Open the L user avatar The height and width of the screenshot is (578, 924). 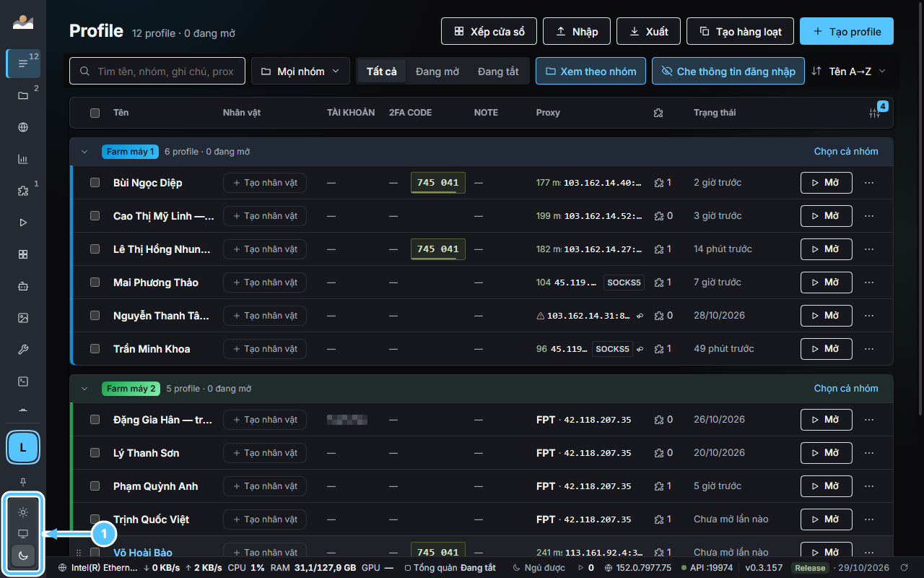[x=23, y=448]
